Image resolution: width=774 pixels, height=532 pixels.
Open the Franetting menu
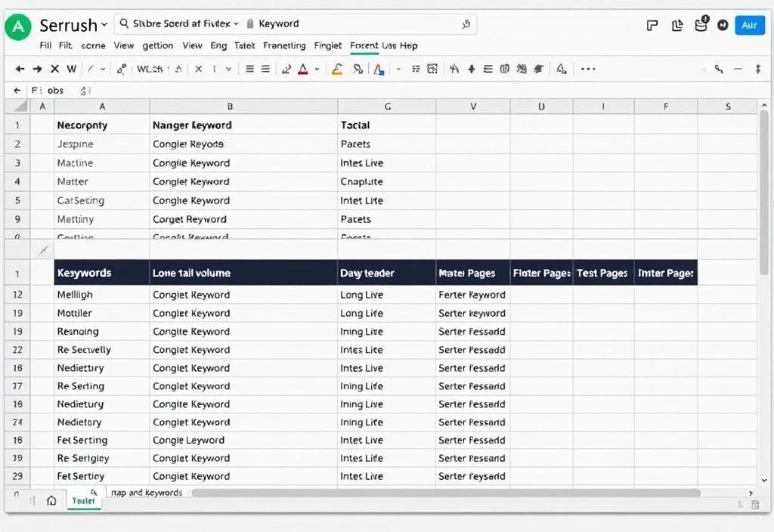284,46
